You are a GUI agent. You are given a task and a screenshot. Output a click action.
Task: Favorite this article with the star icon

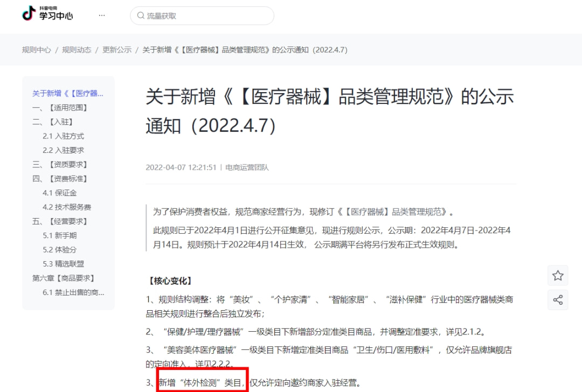[558, 275]
